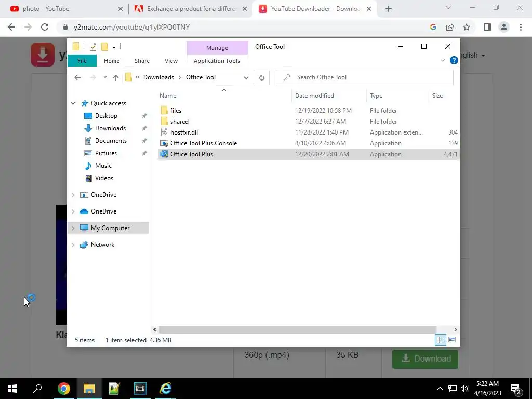
Task: Click the horizontal scrollbar in file list
Action: pyautogui.click(x=297, y=329)
